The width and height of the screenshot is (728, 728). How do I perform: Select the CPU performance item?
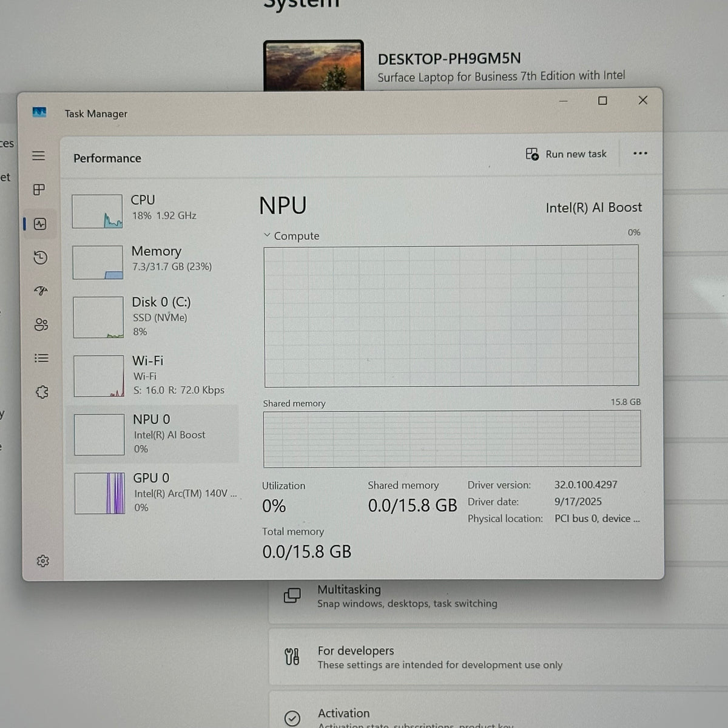tap(153, 210)
